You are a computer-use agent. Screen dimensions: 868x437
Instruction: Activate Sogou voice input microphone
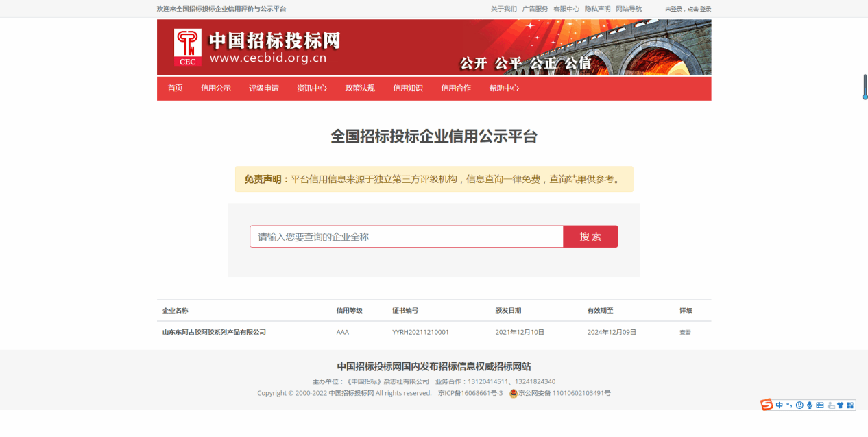pos(810,405)
